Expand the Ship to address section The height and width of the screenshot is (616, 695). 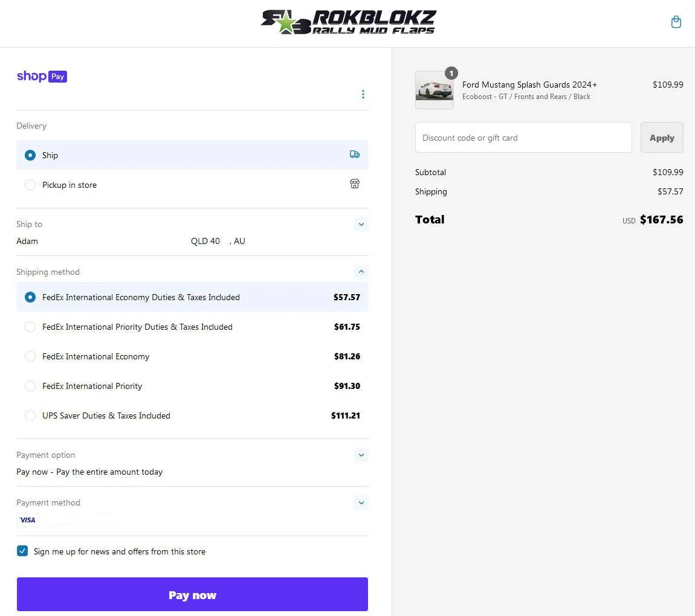[x=361, y=224]
